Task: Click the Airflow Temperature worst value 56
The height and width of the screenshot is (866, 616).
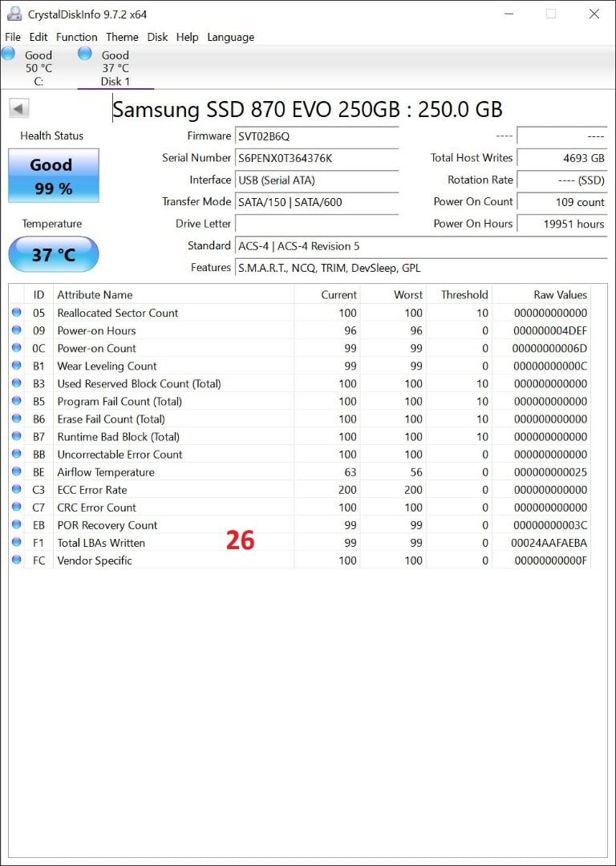Action: click(416, 472)
